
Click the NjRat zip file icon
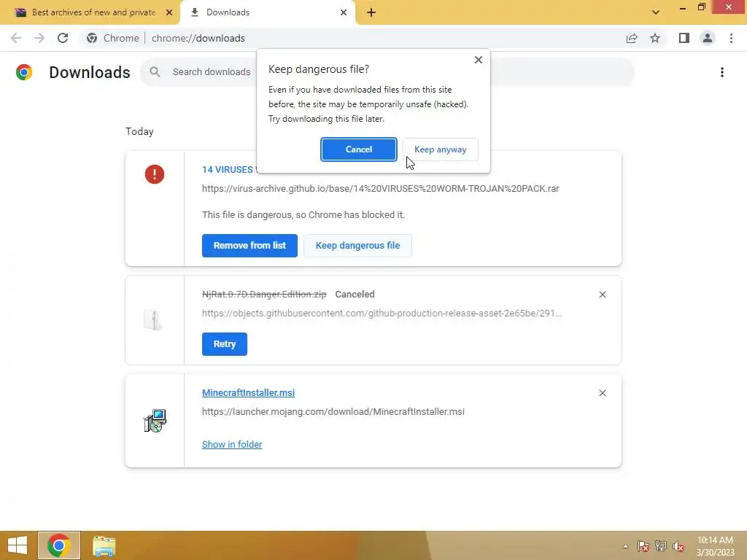[152, 319]
